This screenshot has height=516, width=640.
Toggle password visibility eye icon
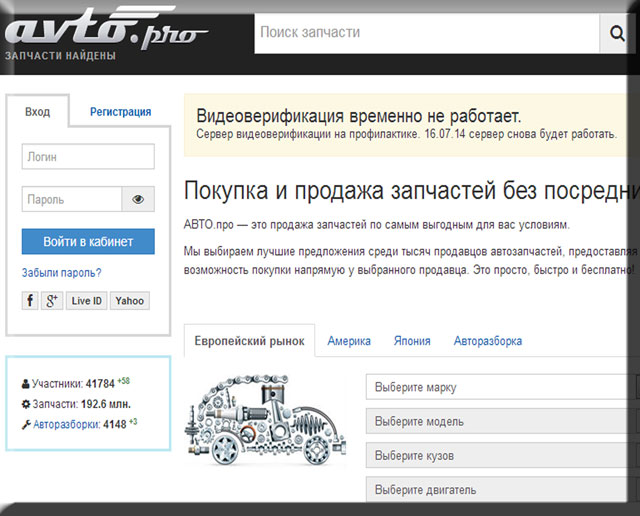[138, 199]
